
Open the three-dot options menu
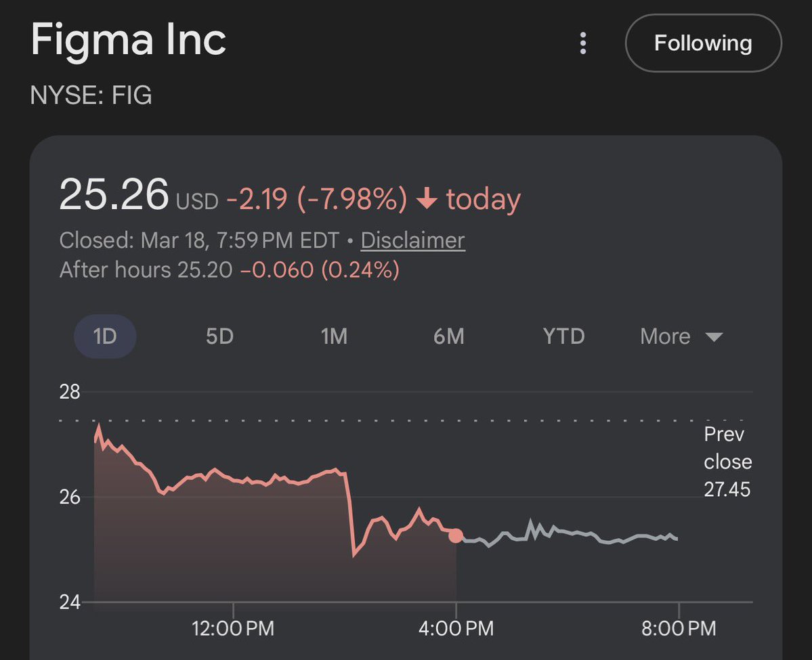[x=582, y=44]
